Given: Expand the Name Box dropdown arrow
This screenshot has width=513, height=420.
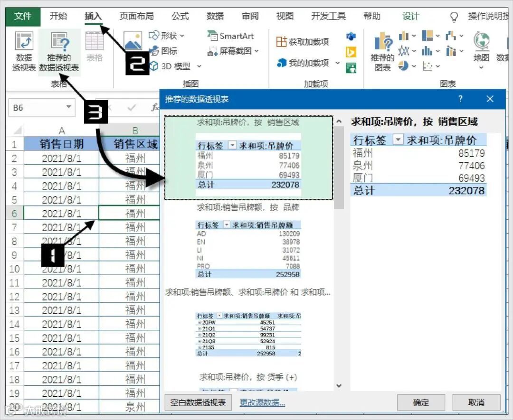Looking at the screenshot, I should pos(69,107).
